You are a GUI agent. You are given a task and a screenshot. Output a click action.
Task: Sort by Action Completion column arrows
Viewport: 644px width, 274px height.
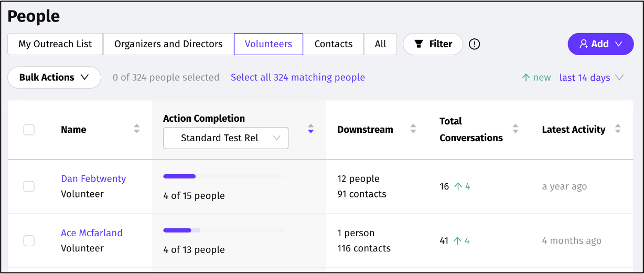point(311,129)
